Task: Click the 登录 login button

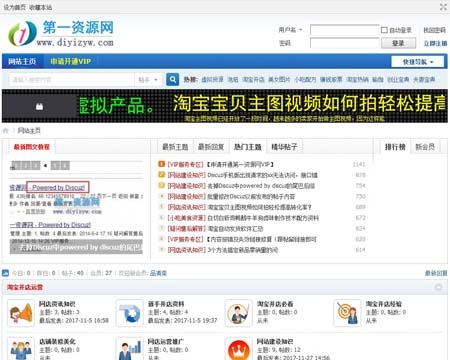Action: pos(398,43)
